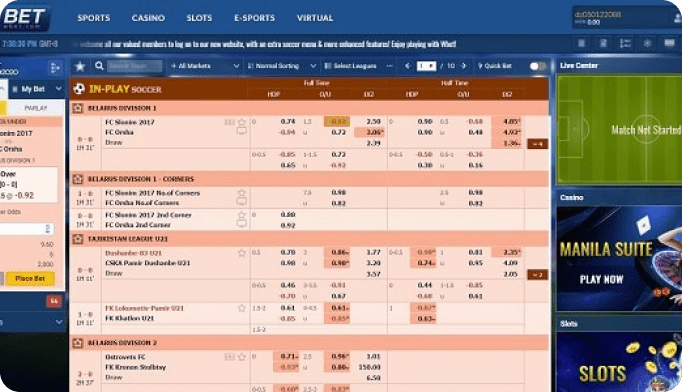
Task: Click the list settings icon in the utility bar
Action: [625, 43]
